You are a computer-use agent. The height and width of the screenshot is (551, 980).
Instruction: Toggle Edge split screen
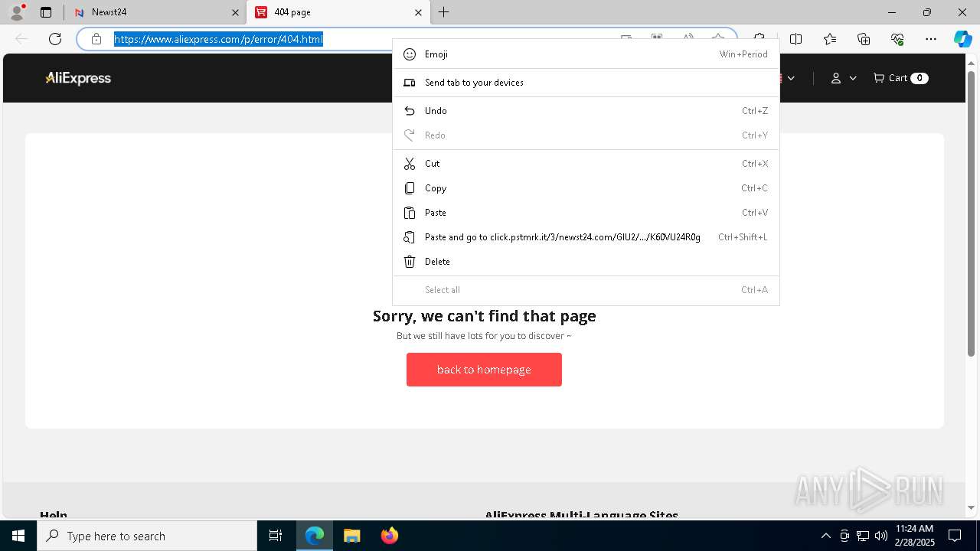(x=796, y=39)
